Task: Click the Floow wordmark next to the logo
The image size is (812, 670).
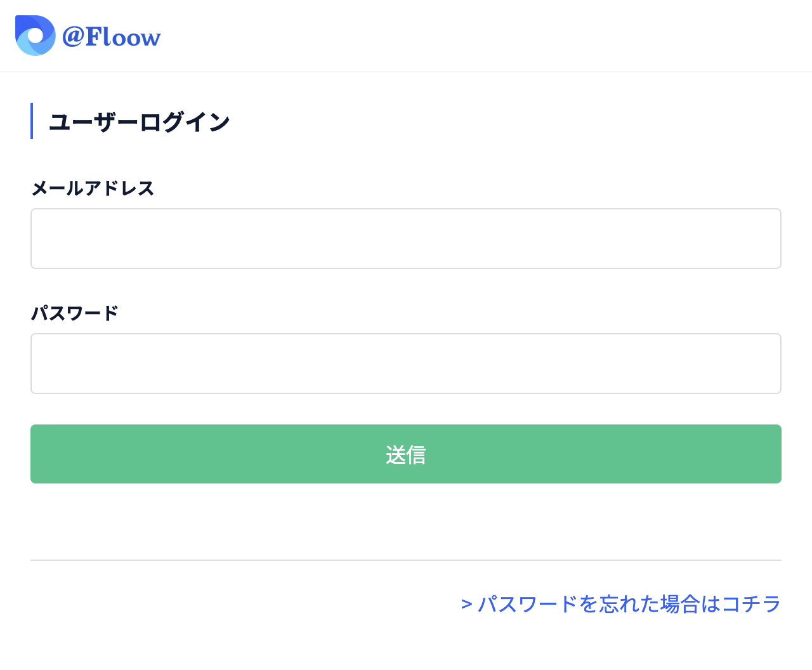Action: (112, 36)
